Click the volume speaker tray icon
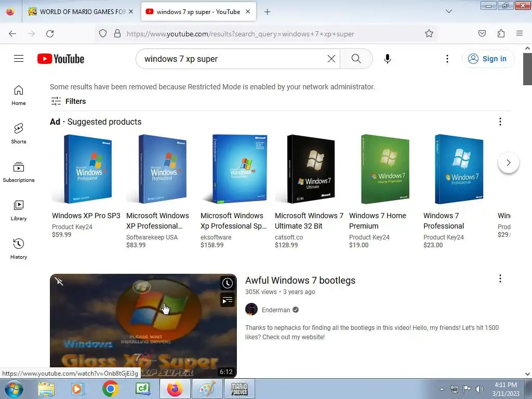Image resolution: width=532 pixels, height=399 pixels. pyautogui.click(x=480, y=389)
